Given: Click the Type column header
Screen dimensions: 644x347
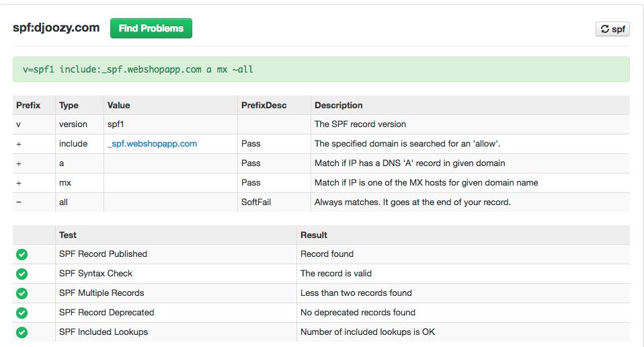Looking at the screenshot, I should click(69, 106).
